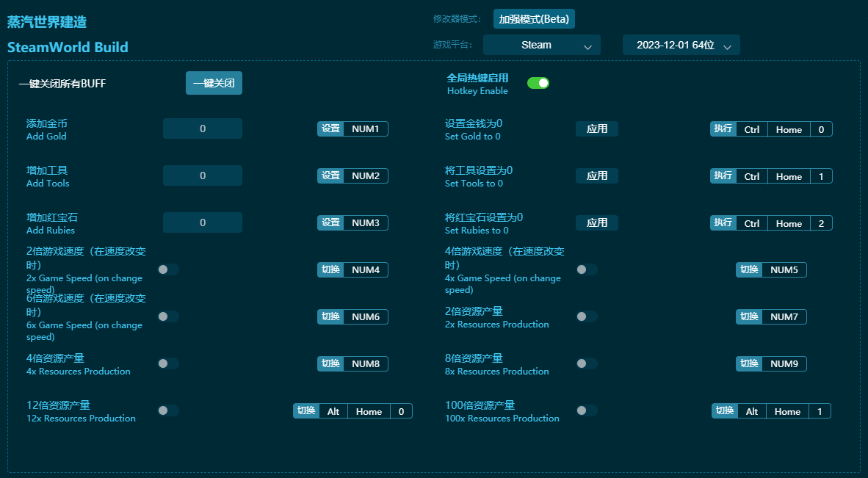Turn on 100x Resources Production toggle
The height and width of the screenshot is (478, 868).
(x=587, y=410)
